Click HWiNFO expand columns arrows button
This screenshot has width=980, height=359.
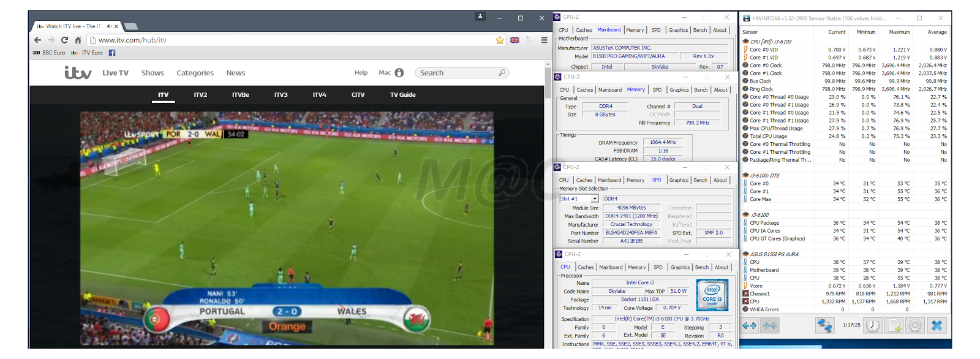pyautogui.click(x=750, y=326)
